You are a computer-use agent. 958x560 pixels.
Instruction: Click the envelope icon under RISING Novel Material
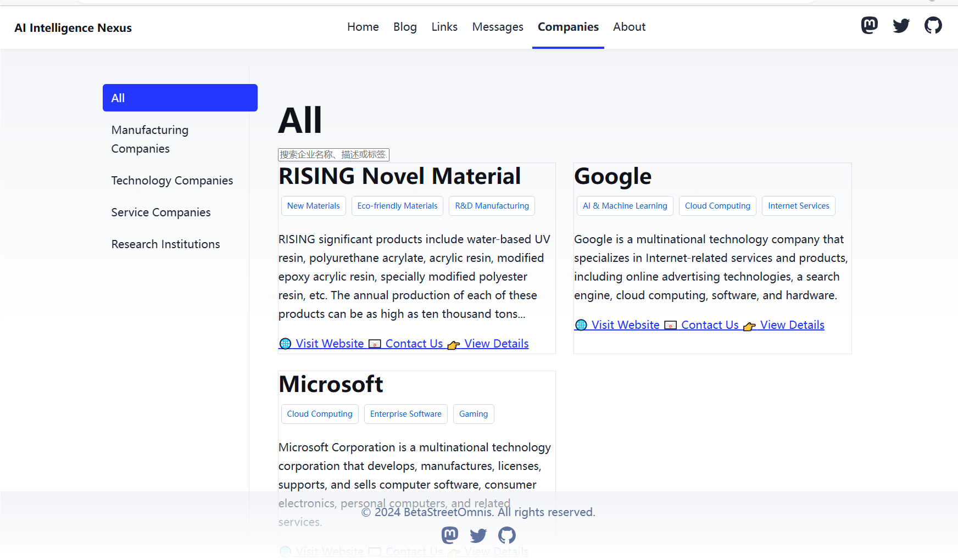[x=375, y=344]
